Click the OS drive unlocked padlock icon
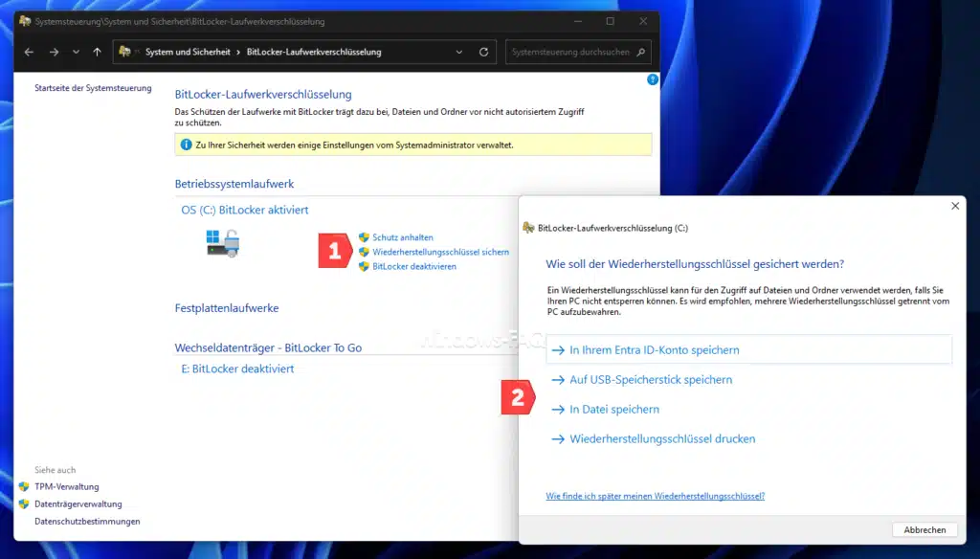This screenshot has width=980, height=559. coord(223,243)
